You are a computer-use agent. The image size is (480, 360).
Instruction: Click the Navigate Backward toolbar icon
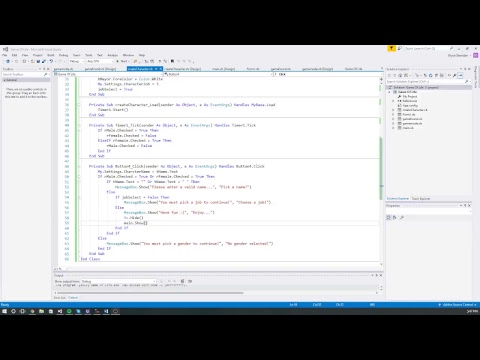pyautogui.click(x=8, y=61)
